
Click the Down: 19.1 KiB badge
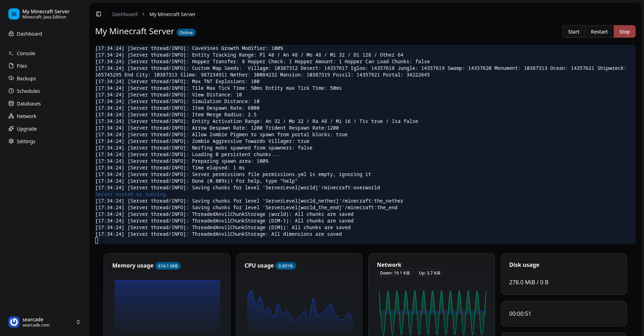pos(395,273)
